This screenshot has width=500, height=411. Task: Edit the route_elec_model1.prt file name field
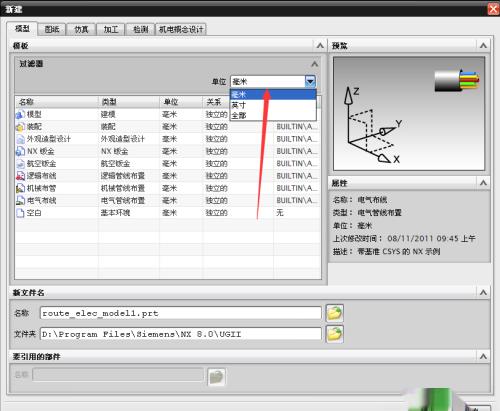click(x=180, y=313)
